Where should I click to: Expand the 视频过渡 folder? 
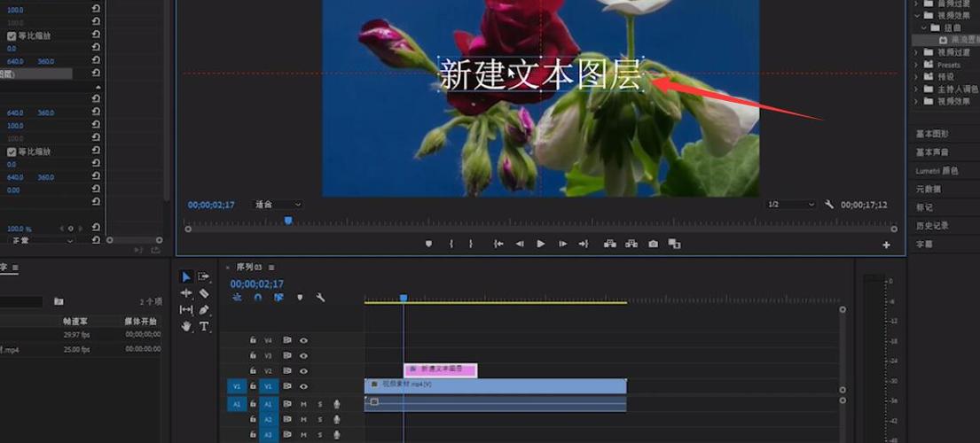tap(916, 52)
